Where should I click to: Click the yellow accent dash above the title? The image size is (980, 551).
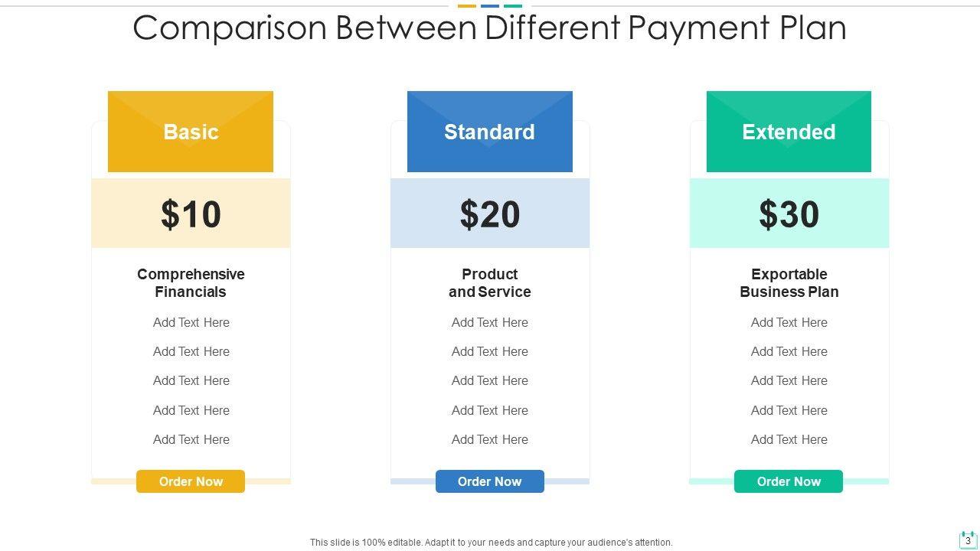[x=467, y=6]
